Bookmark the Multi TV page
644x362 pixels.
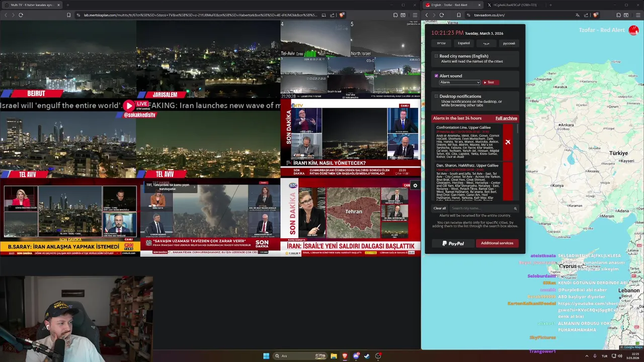coord(68,15)
